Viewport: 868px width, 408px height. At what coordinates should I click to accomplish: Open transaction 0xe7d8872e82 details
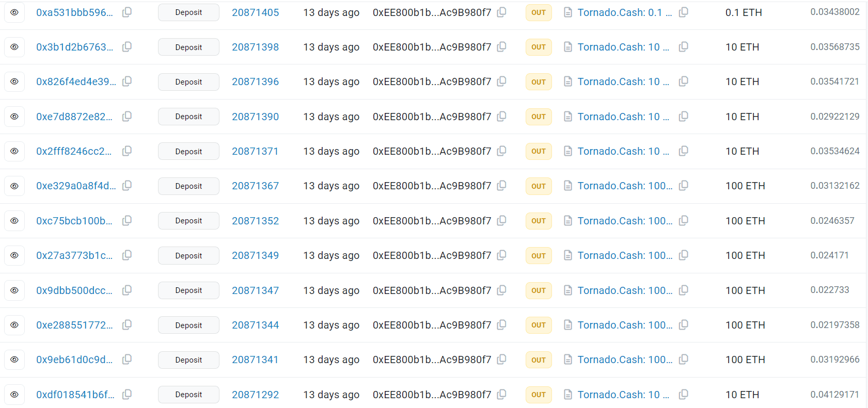click(x=74, y=117)
